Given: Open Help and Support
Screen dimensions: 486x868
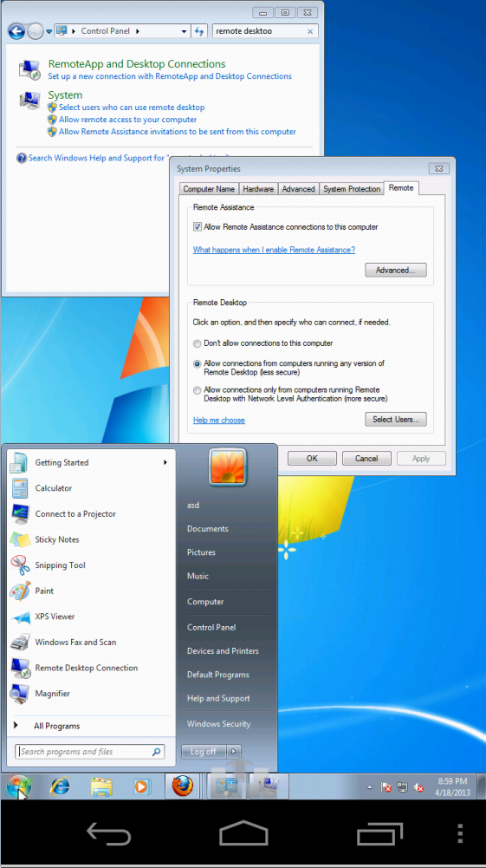Looking at the screenshot, I should point(218,699).
